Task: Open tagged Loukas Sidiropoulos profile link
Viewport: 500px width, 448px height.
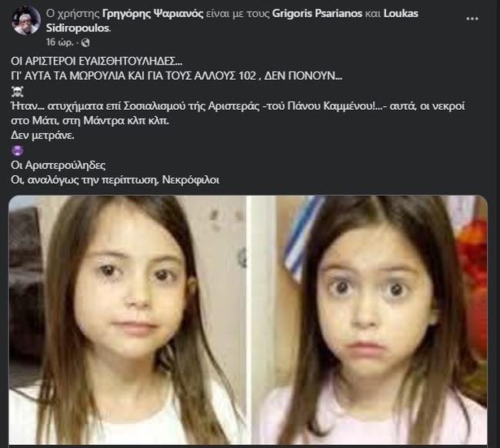Action: point(232,21)
